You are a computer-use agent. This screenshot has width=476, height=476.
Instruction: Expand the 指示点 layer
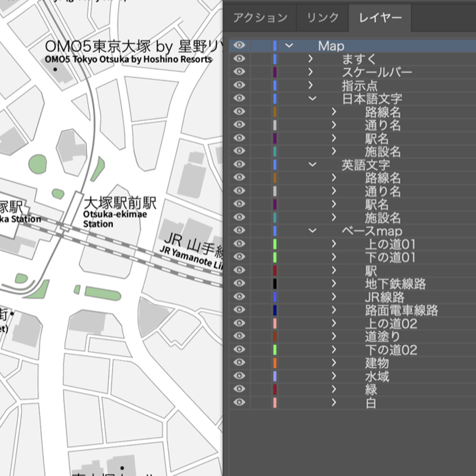pos(310,85)
